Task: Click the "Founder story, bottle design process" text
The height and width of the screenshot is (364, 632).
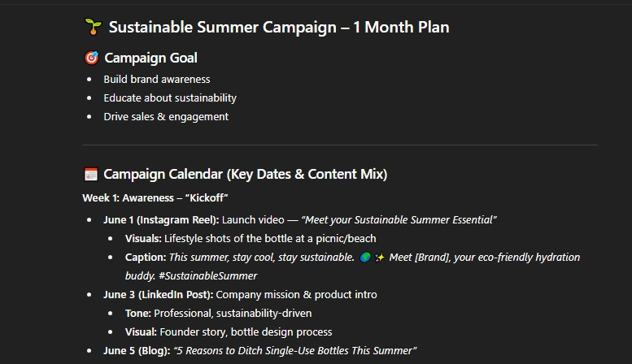Action: pos(246,332)
